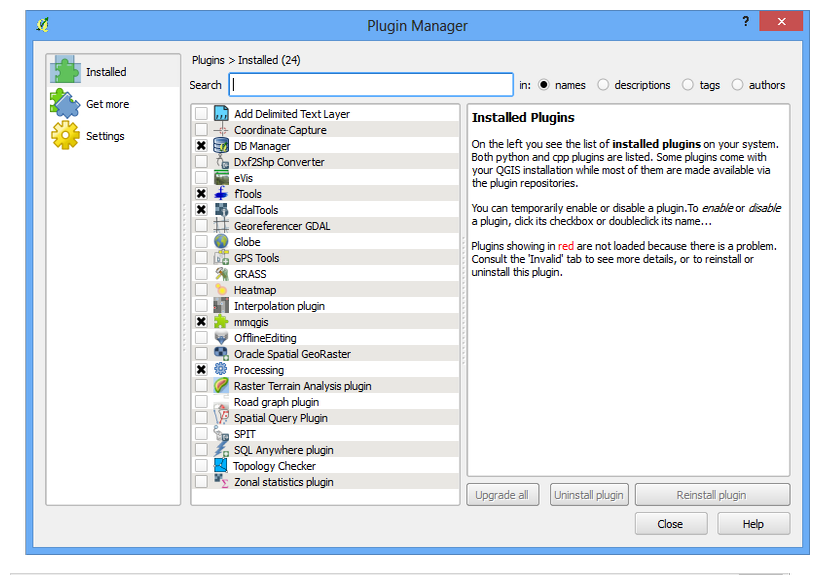This screenshot has width=820, height=585.
Task: Uncheck the Processing plugin checkbox
Action: [x=201, y=370]
